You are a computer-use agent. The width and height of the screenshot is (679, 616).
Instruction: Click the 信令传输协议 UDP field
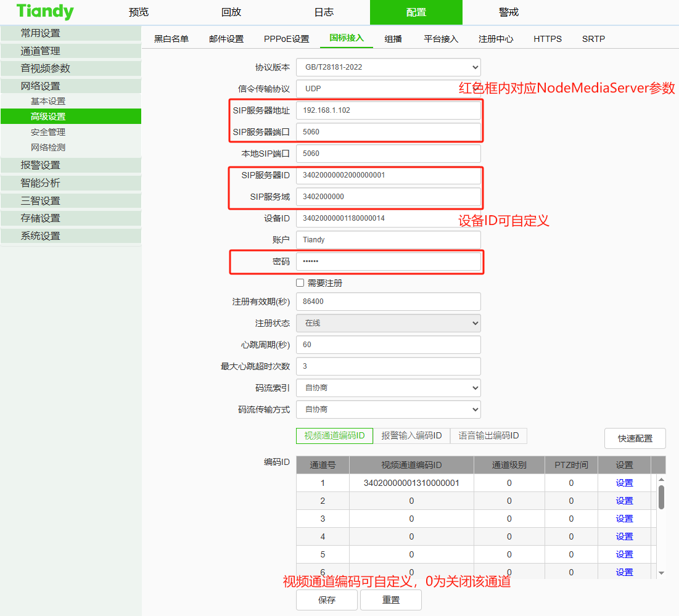(389, 89)
